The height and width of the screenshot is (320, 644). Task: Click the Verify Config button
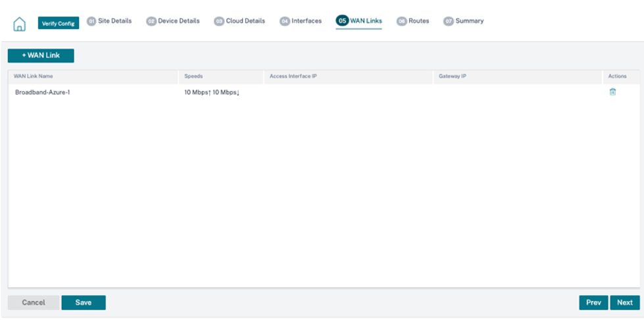click(59, 23)
